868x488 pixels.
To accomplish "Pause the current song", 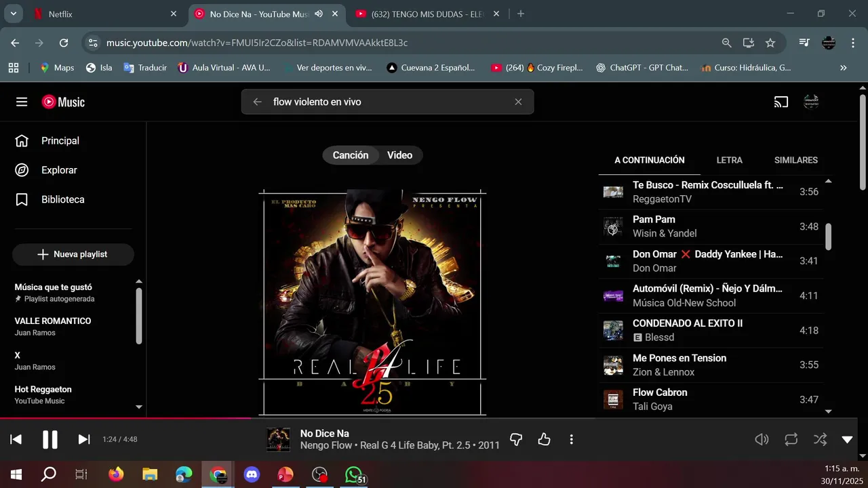I will tap(50, 439).
